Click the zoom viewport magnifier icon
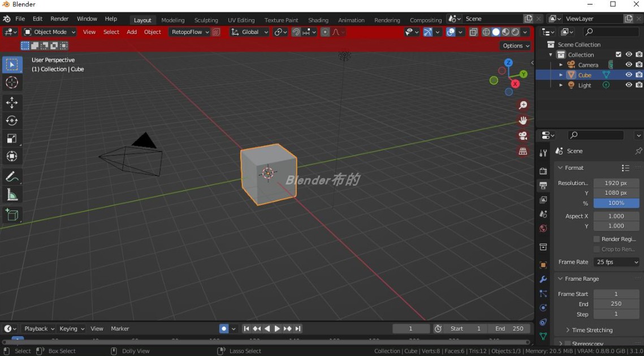This screenshot has height=356, width=644. click(x=523, y=105)
